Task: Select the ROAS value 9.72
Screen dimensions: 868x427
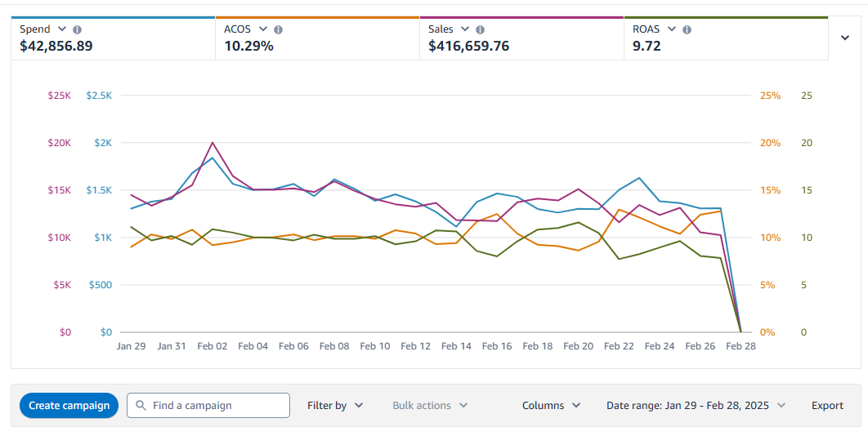Action: (647, 46)
